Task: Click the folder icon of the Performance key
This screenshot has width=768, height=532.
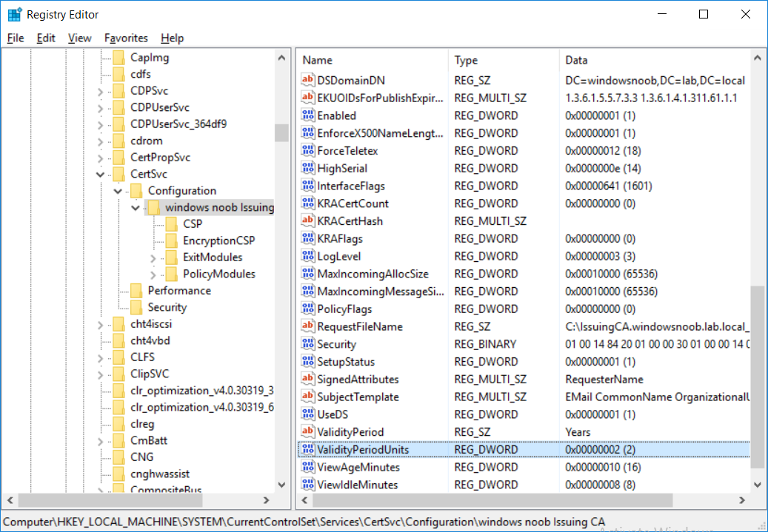Action: 136,290
